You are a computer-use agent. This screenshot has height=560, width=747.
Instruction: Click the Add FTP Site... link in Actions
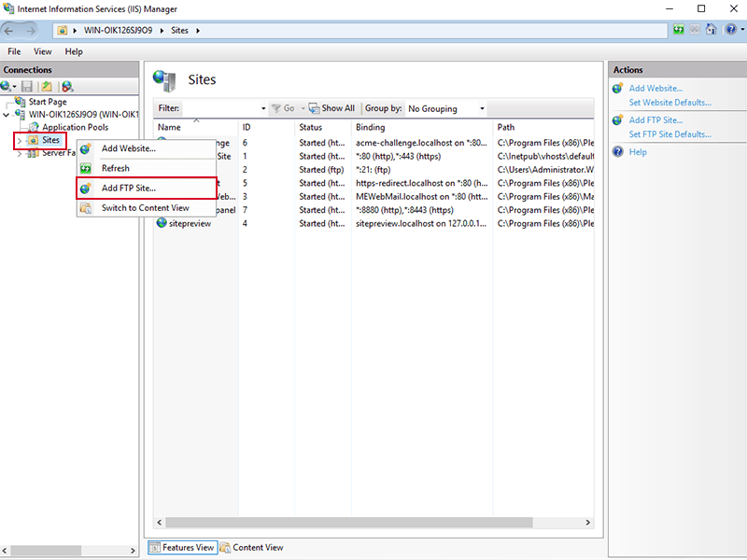pos(655,120)
